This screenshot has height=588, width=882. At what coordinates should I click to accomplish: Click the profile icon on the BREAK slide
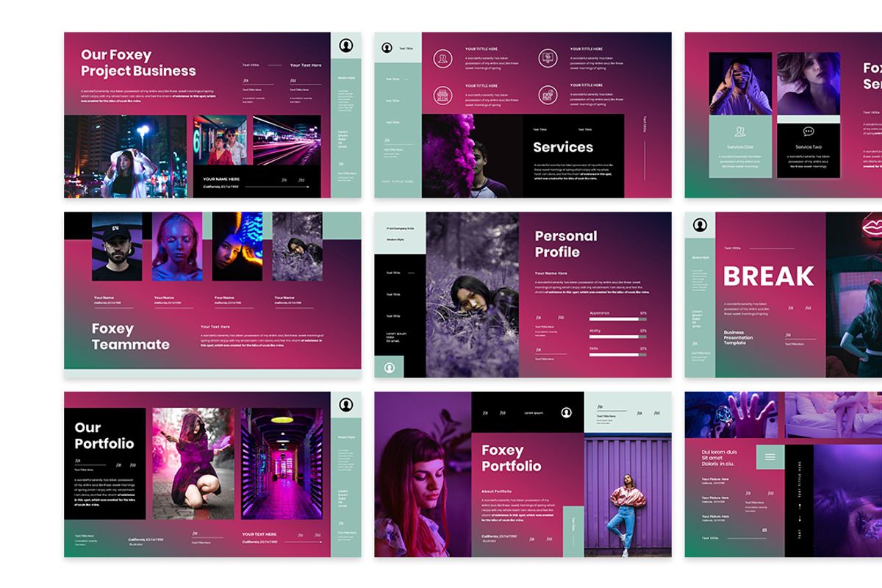700,225
